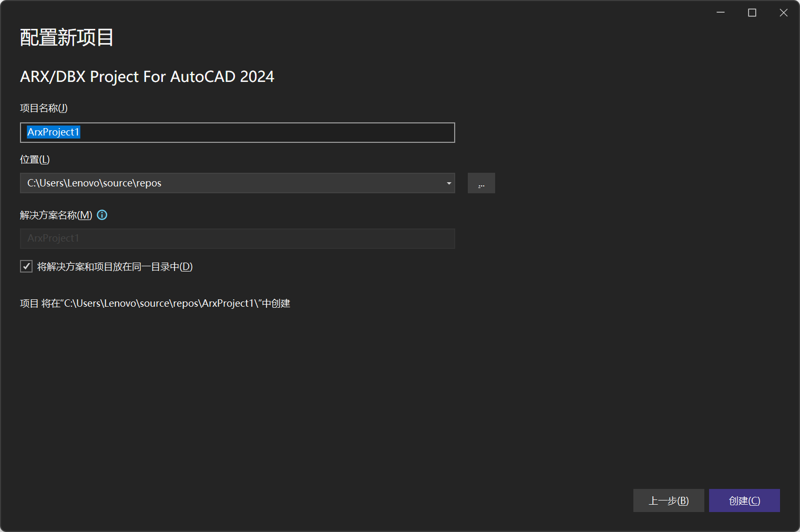This screenshot has height=532, width=800.
Task: Open the 位置 path dropdown arrow
Action: pyautogui.click(x=449, y=183)
